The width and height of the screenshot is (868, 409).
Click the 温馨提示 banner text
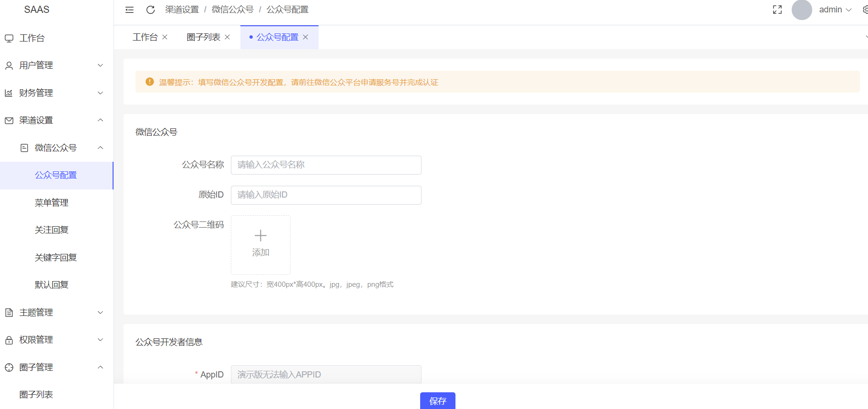click(299, 82)
